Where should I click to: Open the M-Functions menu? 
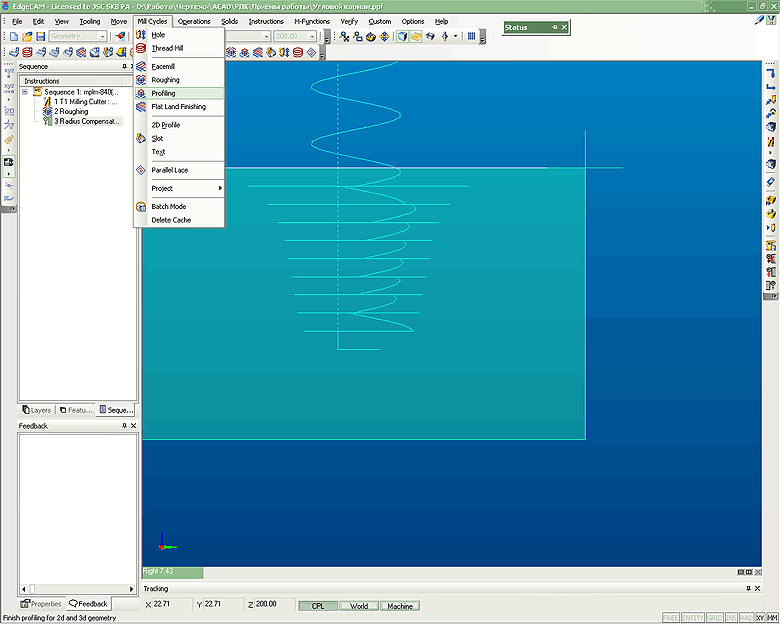coord(312,21)
